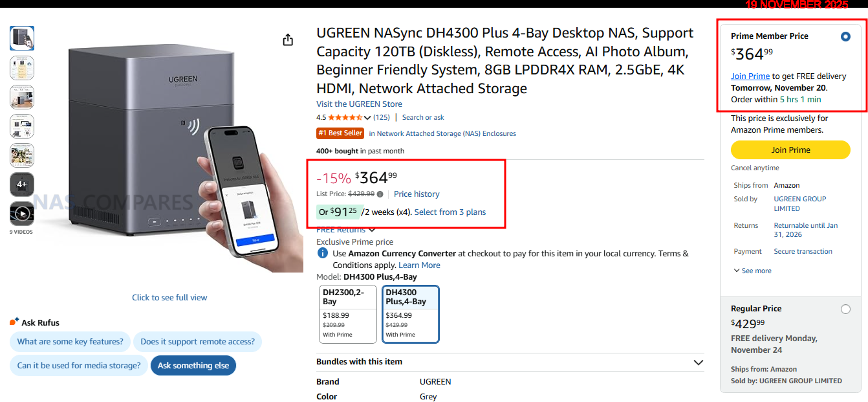868x402 pixels.
Task: Select the Regular Price radio button
Action: [x=845, y=309]
